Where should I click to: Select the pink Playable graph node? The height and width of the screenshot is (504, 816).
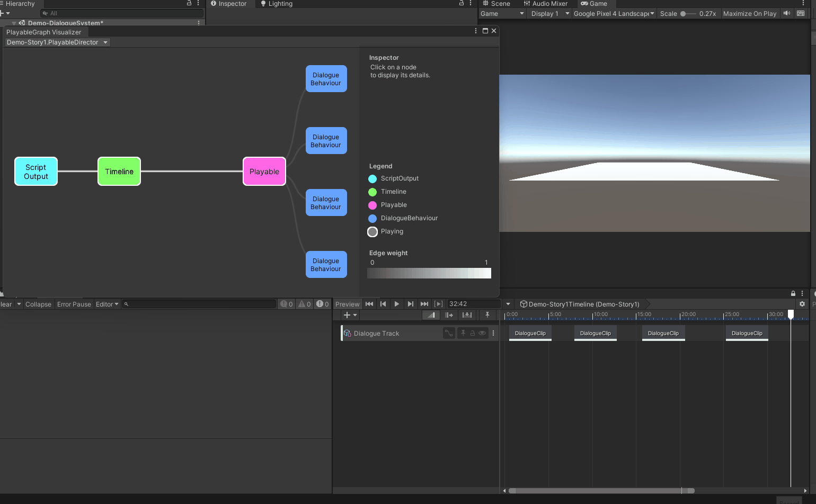264,172
